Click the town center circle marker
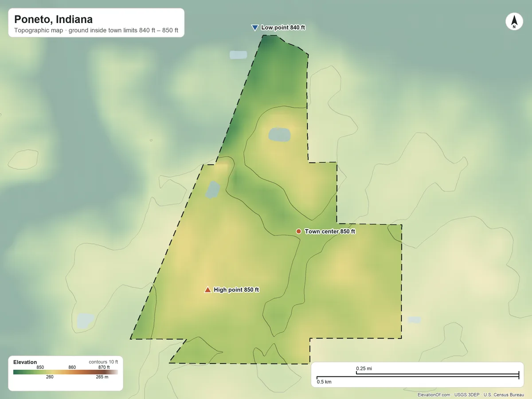532x399 pixels. pos(299,231)
